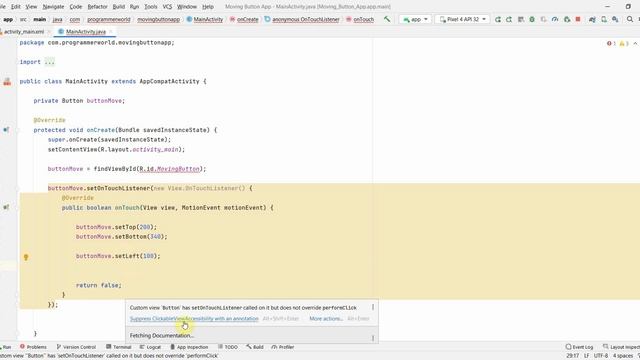Click implements gutter icon beside onTouch
Image resolution: width=640 pixels, height=360 pixels.
click(6, 207)
